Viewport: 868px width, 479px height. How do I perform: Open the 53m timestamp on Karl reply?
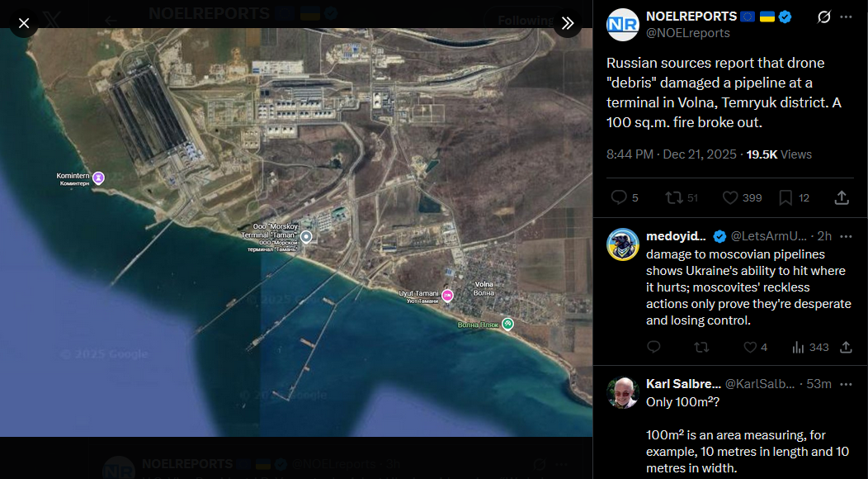818,384
